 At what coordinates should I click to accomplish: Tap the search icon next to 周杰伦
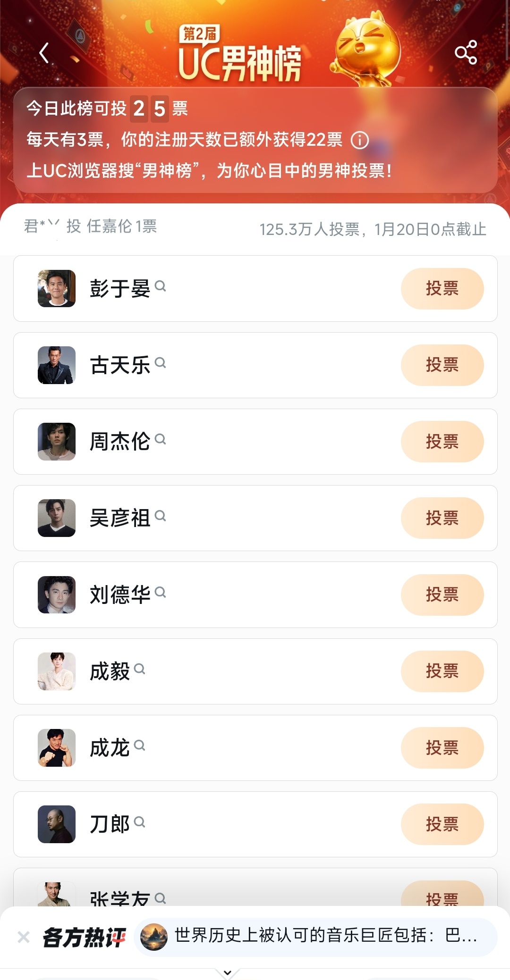pyautogui.click(x=160, y=439)
